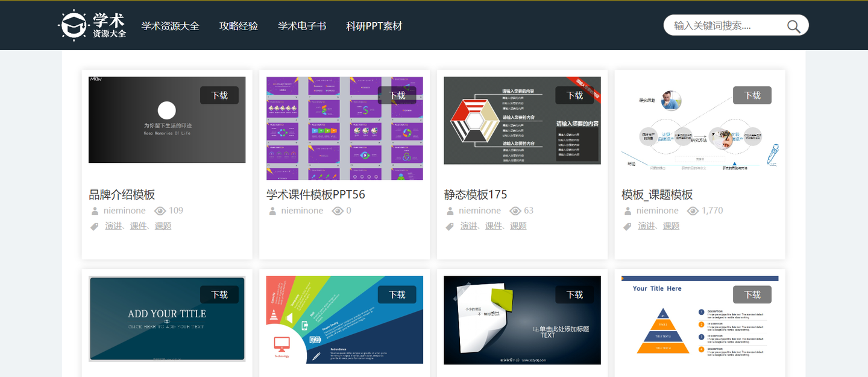Switch to the 科研PPT素材 section
868x377 pixels.
[x=373, y=26]
